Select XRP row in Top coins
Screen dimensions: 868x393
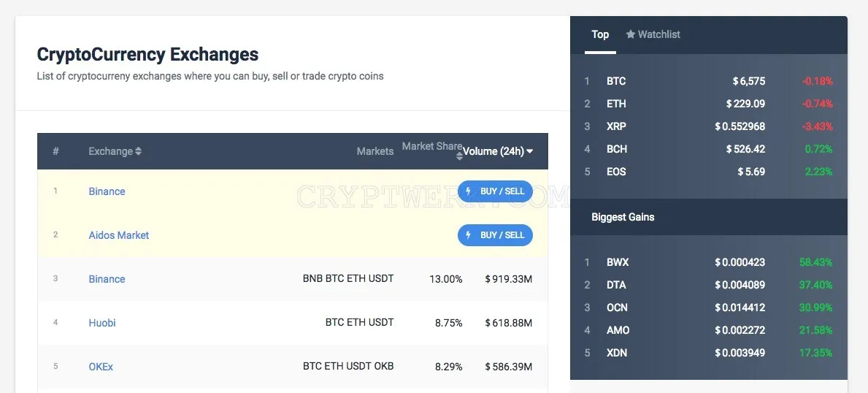coord(709,126)
